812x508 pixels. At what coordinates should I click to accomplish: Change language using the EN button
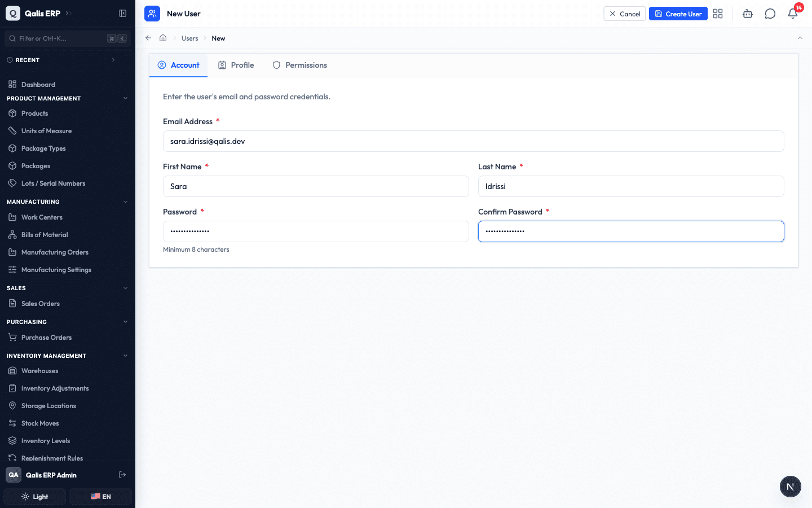coord(100,497)
